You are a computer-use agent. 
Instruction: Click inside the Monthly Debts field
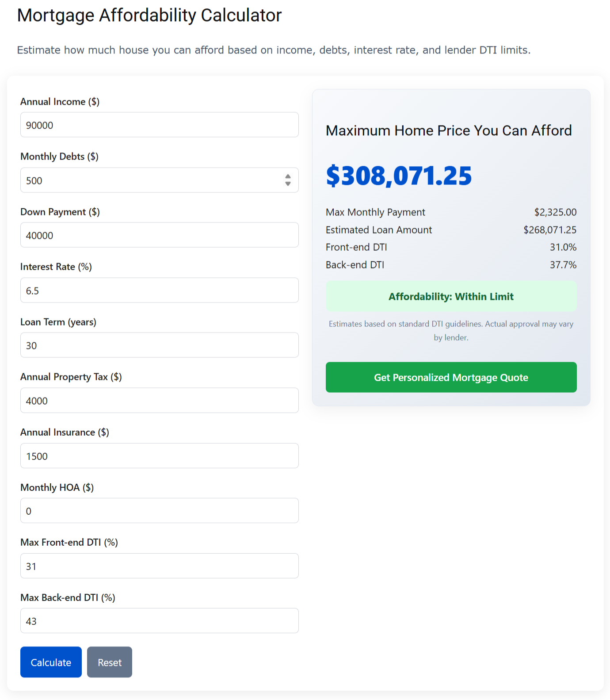pyautogui.click(x=150, y=180)
